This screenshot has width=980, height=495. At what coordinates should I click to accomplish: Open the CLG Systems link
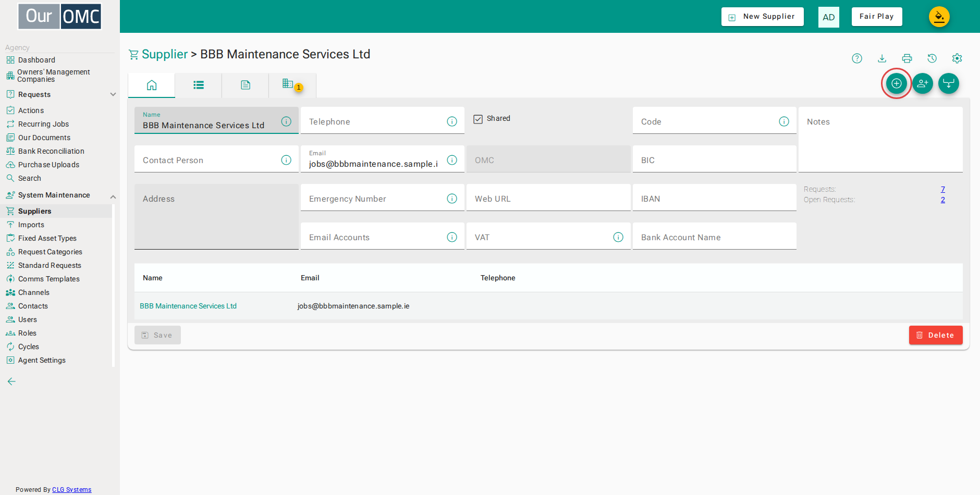(72, 490)
